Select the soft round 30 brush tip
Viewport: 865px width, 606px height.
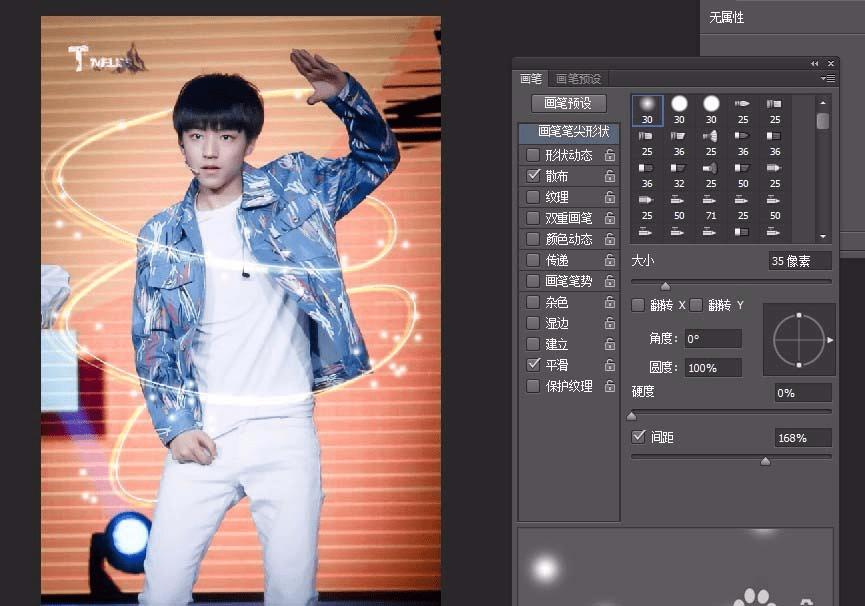[647, 110]
